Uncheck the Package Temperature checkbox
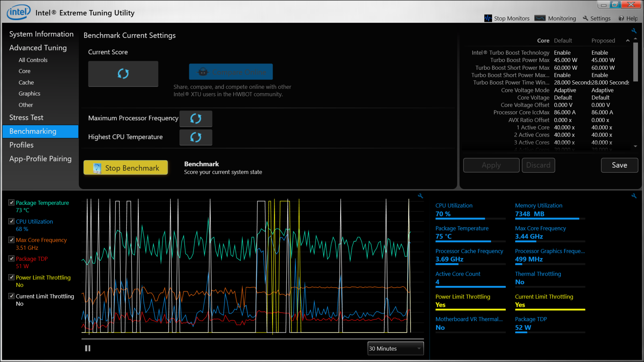The height and width of the screenshot is (362, 644). tap(11, 202)
